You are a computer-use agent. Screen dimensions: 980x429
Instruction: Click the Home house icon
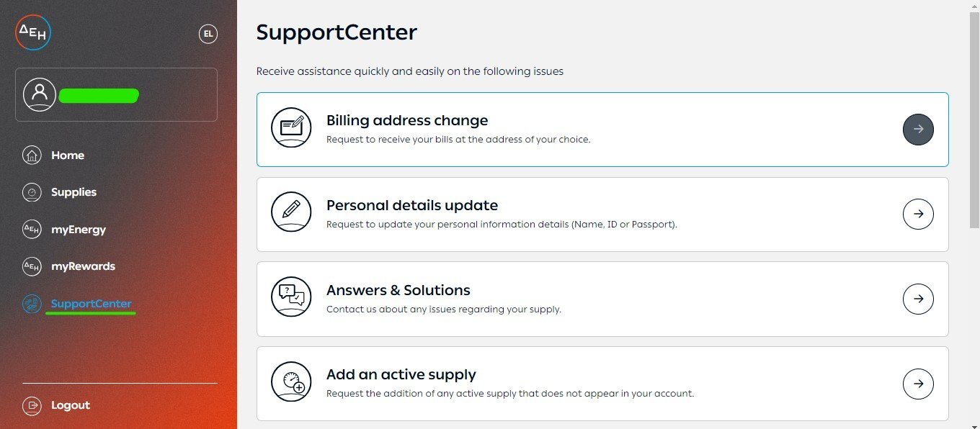(x=32, y=155)
